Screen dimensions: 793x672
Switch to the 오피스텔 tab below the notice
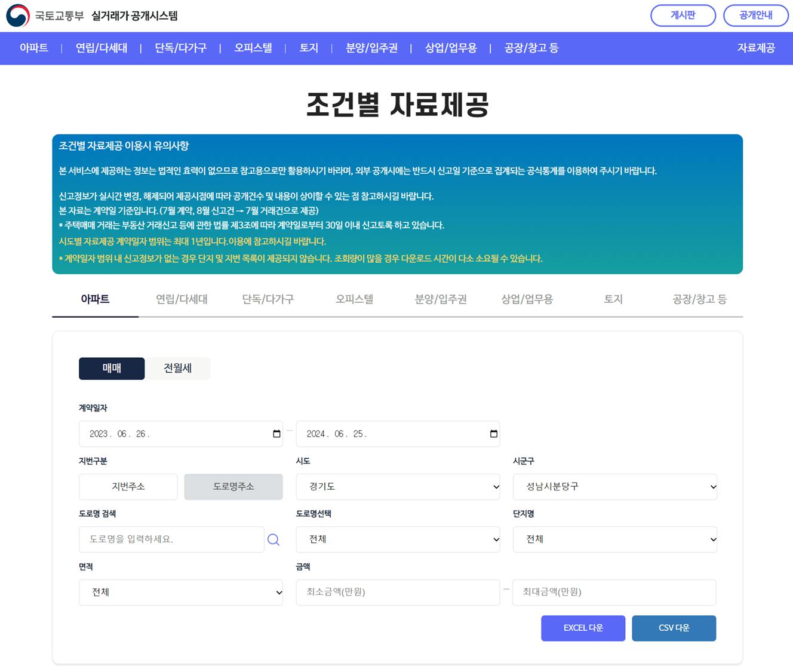[x=355, y=299]
